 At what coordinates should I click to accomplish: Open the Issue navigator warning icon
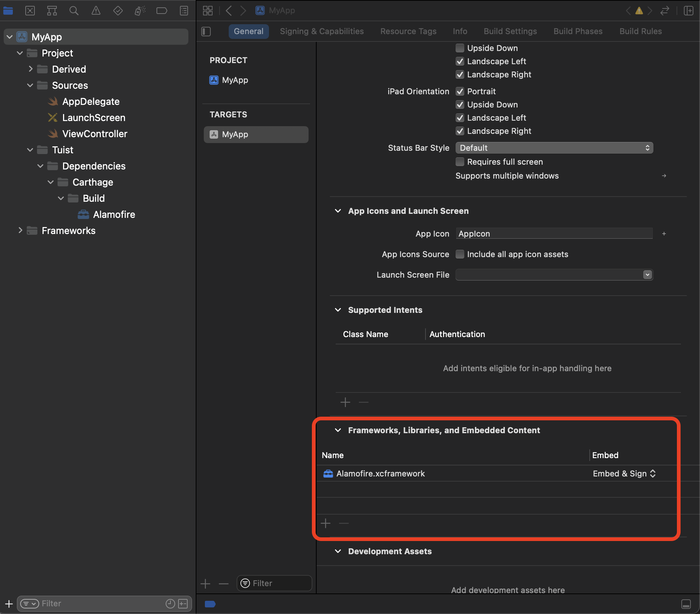[x=96, y=11]
